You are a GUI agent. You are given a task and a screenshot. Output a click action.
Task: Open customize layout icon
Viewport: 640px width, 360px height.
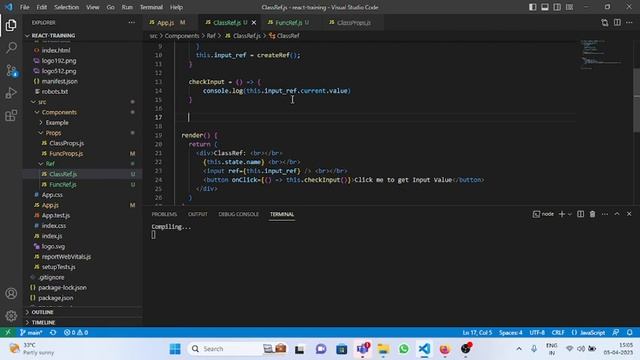coord(569,7)
